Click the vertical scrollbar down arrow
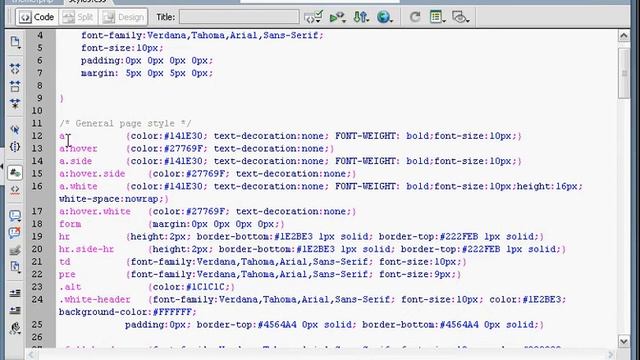 (624, 341)
